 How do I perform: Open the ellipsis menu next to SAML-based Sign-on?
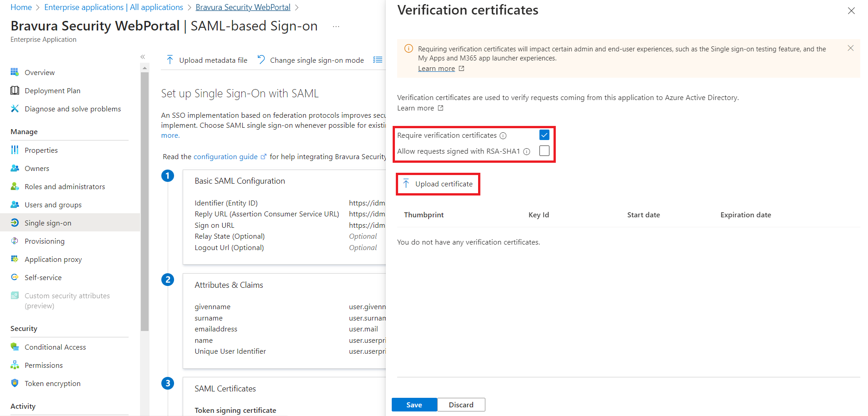(336, 26)
